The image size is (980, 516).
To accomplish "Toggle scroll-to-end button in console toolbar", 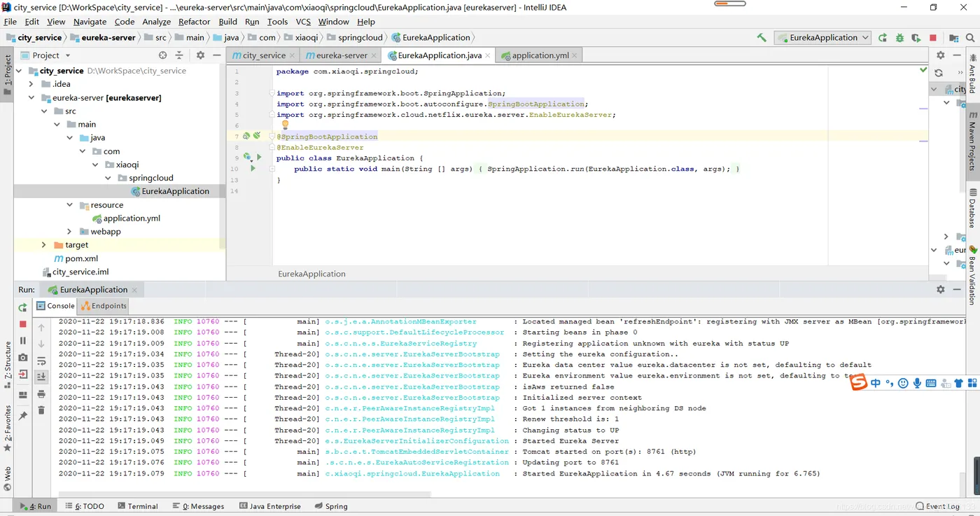I will pos(41,377).
